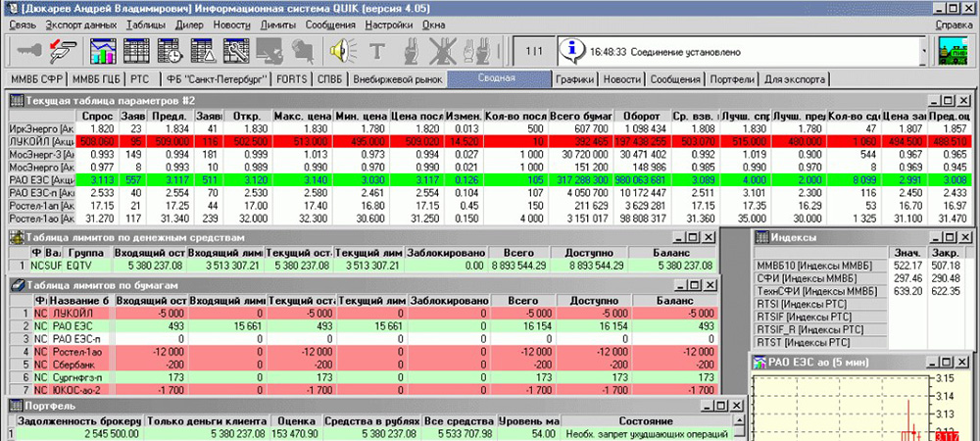Click Заблокировано header in money limits table
The height and width of the screenshot is (441, 980).
446,253
